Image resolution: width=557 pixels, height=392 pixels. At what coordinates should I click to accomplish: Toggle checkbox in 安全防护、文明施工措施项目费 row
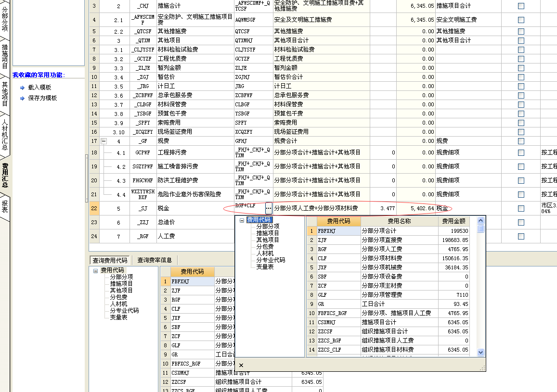pos(521,20)
